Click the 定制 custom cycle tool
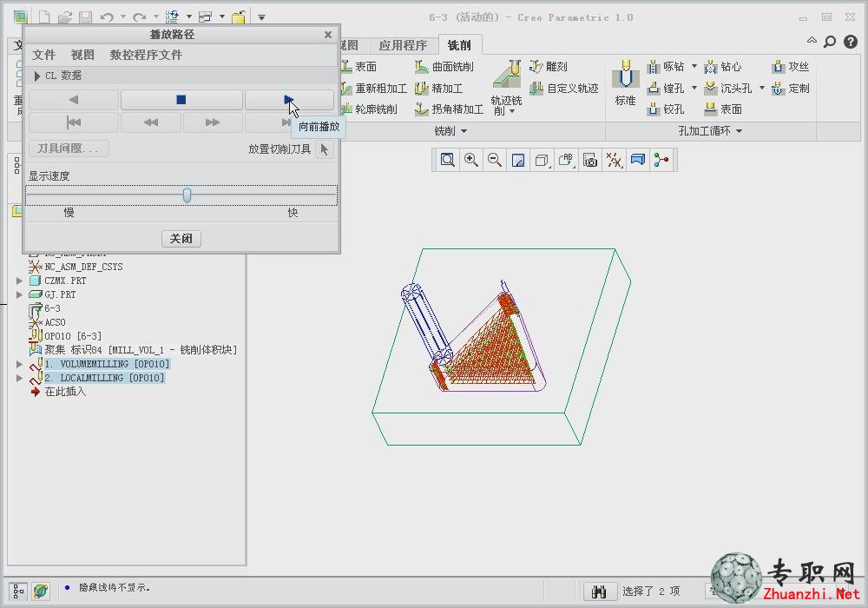 [x=791, y=88]
